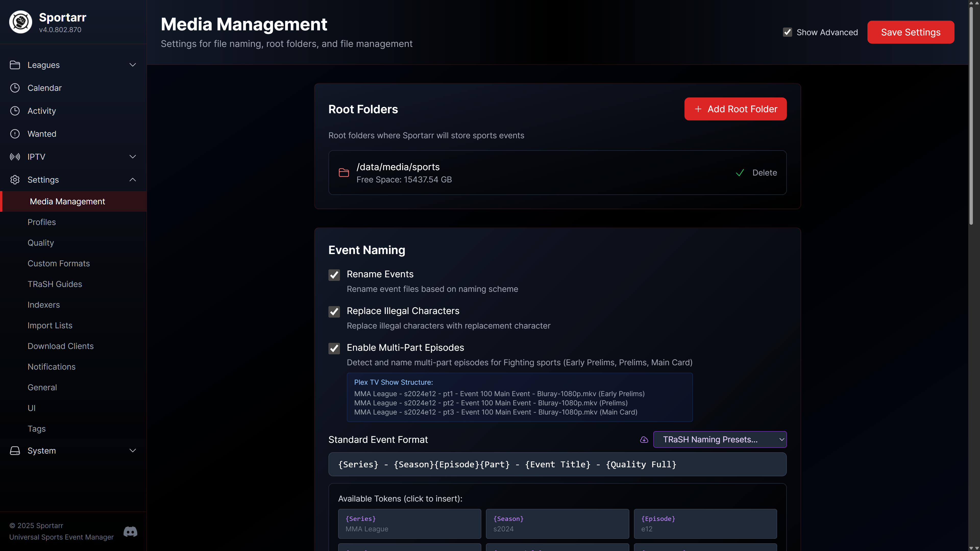Click the v4.0.802.870 version text

click(60, 30)
